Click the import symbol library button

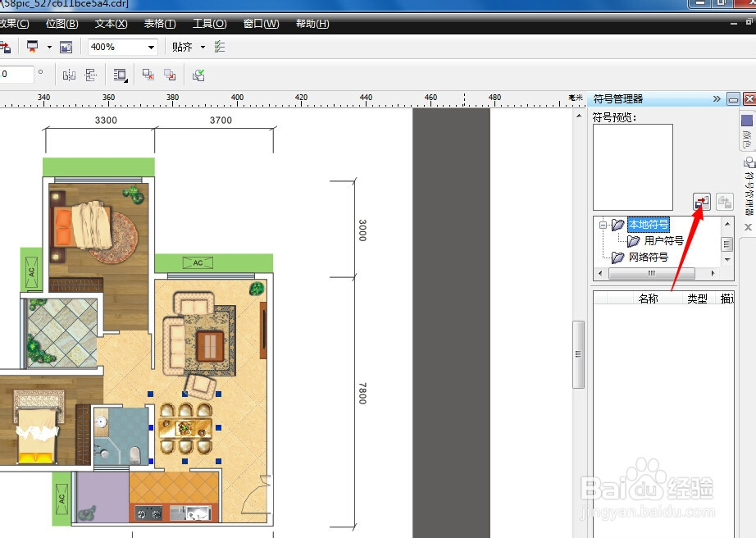[702, 202]
